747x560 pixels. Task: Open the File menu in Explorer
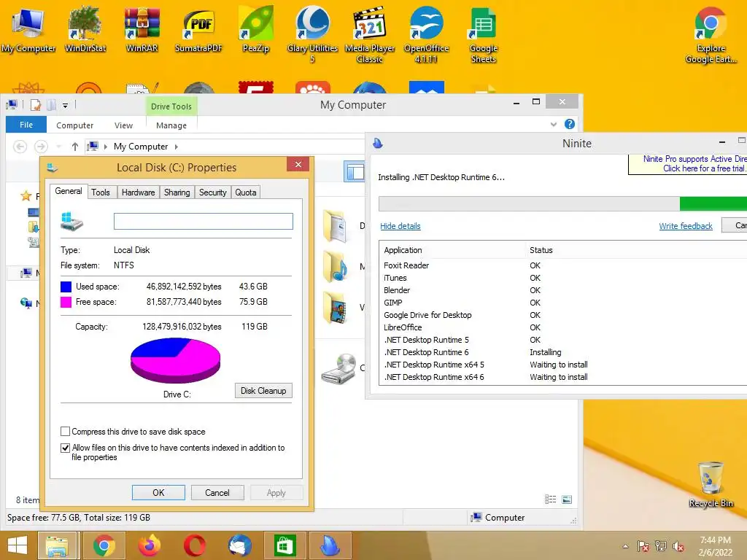click(x=26, y=125)
